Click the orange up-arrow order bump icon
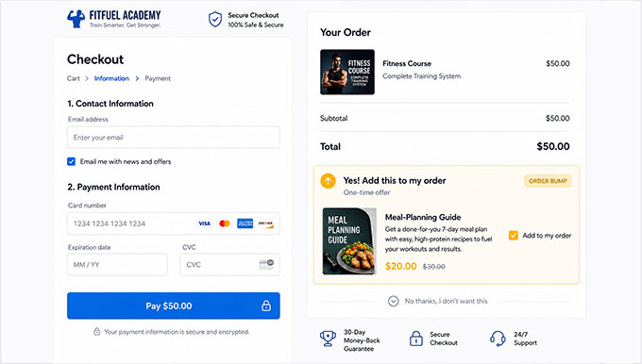The image size is (642, 364). pos(328,181)
